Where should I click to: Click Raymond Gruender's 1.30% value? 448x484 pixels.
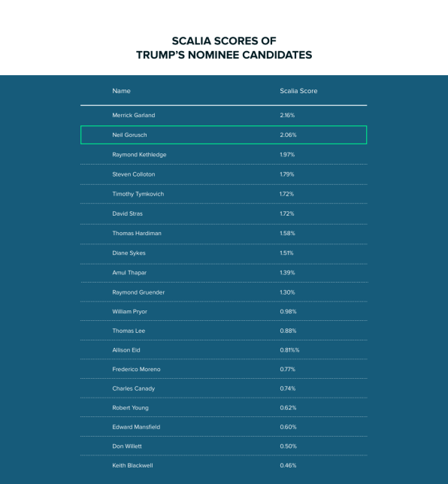[x=287, y=292]
